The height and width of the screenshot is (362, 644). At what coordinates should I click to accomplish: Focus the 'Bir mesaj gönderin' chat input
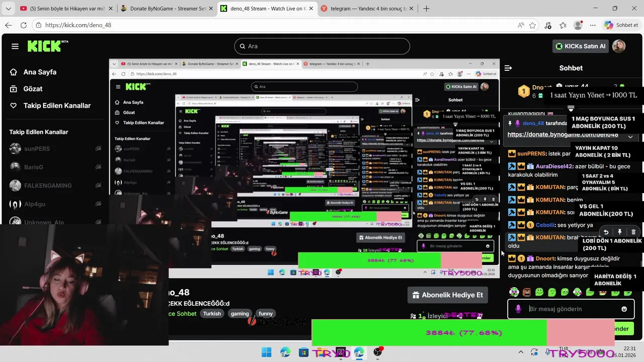click(x=571, y=309)
